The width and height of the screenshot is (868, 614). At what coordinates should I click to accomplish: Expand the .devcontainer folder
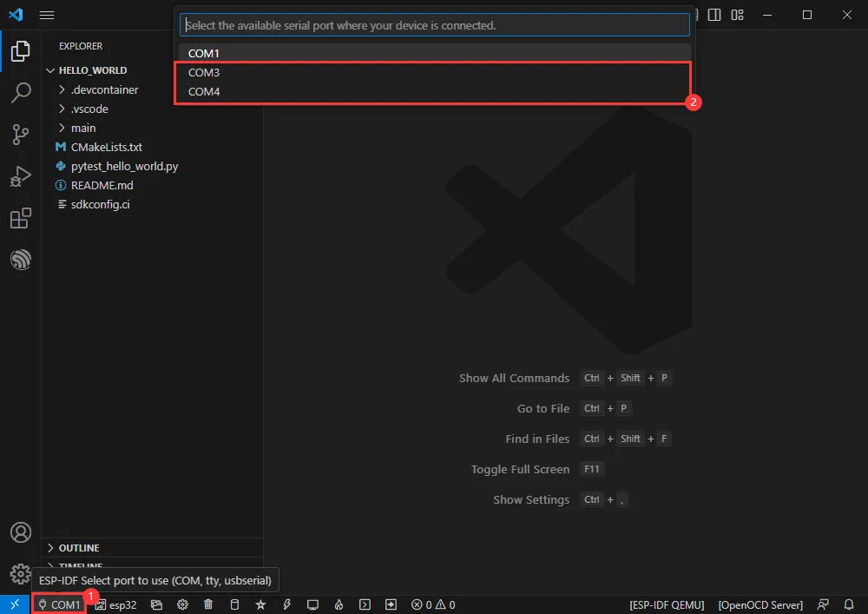click(x=104, y=89)
